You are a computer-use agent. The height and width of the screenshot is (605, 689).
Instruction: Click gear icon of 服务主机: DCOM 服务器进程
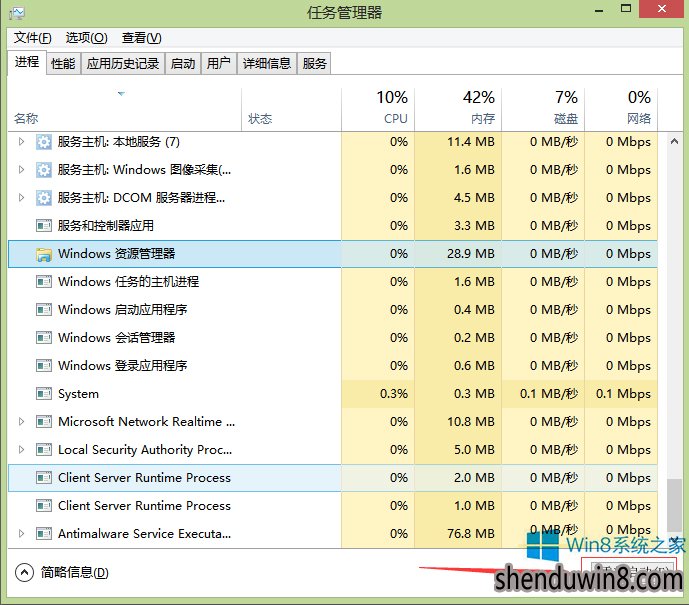coord(44,198)
